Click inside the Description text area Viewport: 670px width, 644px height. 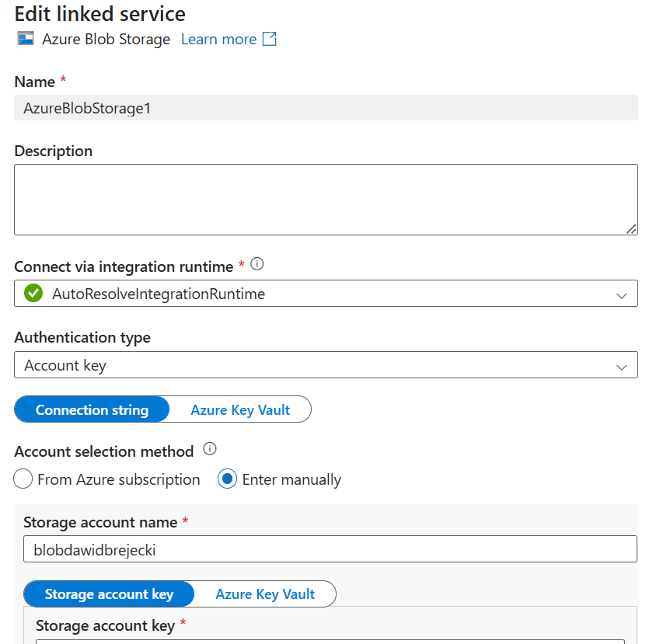pos(326,200)
